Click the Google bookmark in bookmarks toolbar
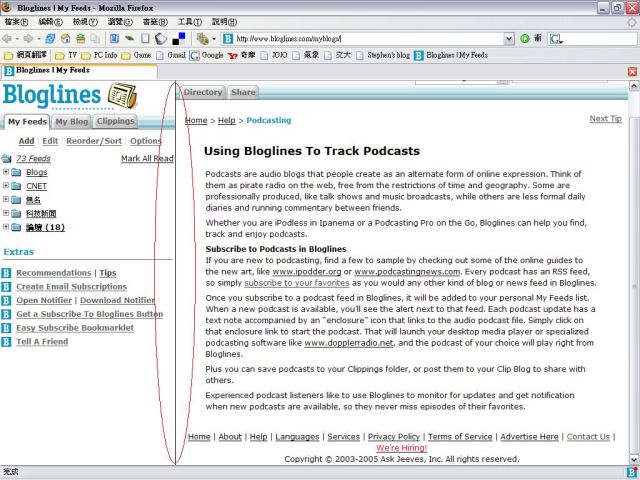The width and height of the screenshot is (640, 480). [x=212, y=55]
